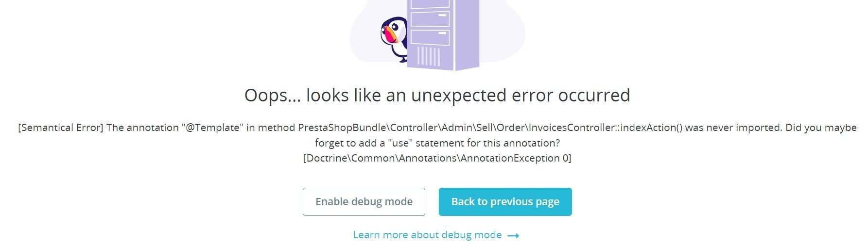This screenshot has height=246, width=868.
Task: Click the "use" statement message line
Action: (x=437, y=143)
